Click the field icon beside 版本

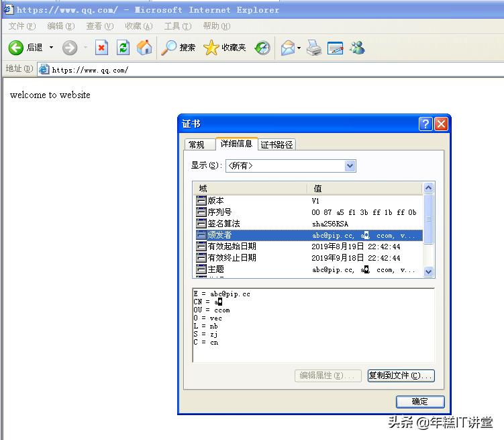(201, 201)
